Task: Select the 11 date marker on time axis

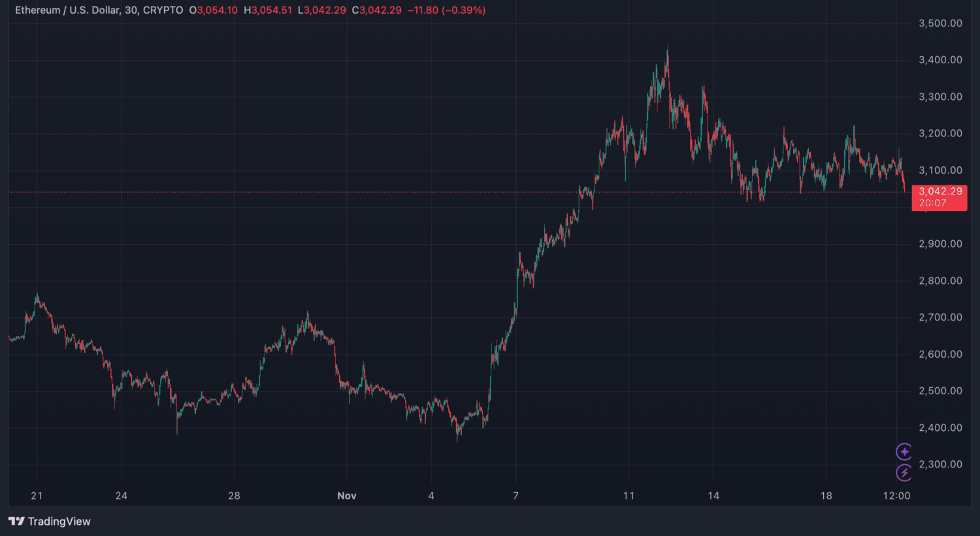Action: pos(629,496)
